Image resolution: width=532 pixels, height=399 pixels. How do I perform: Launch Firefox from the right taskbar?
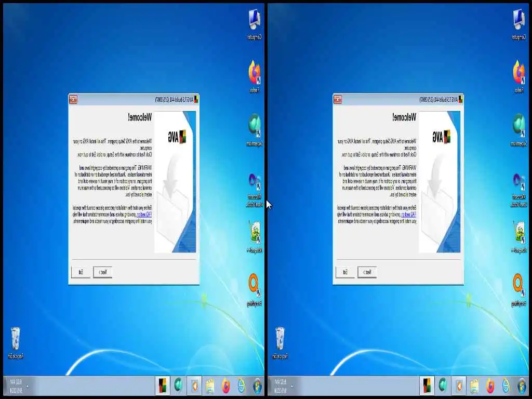pyautogui.click(x=490, y=386)
